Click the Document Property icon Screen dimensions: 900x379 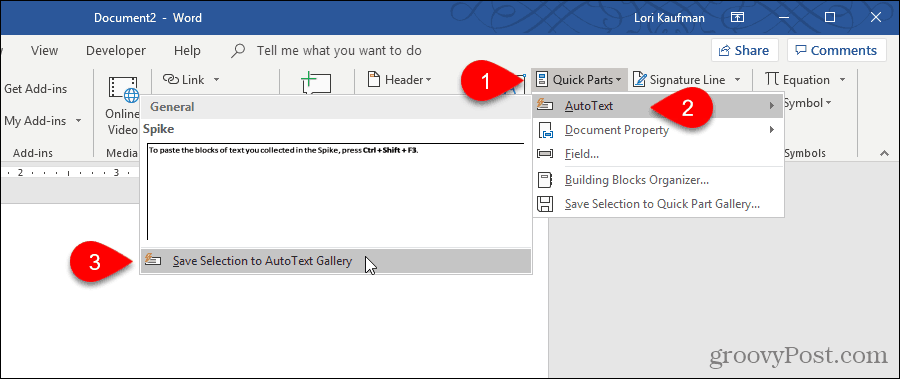(545, 130)
